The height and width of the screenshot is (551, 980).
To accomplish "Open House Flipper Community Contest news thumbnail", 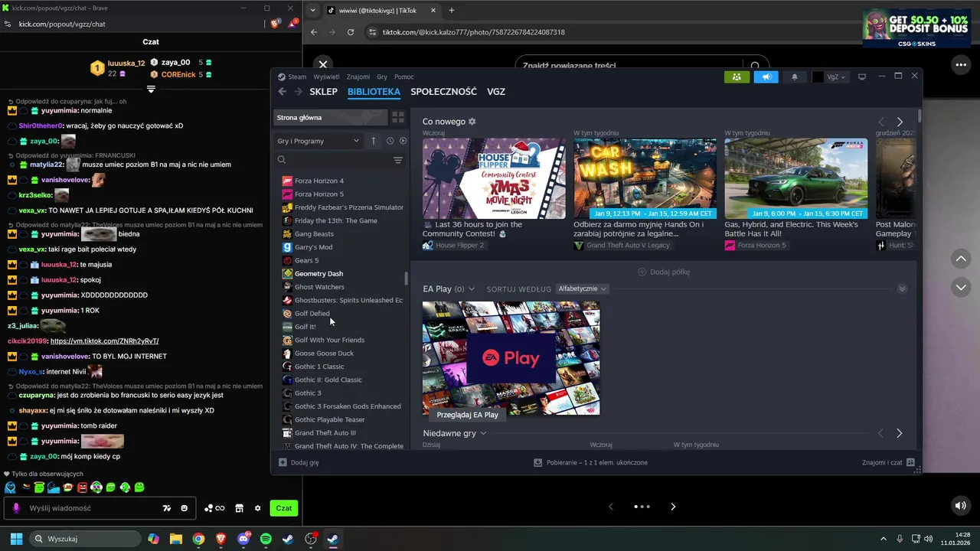I will [494, 178].
